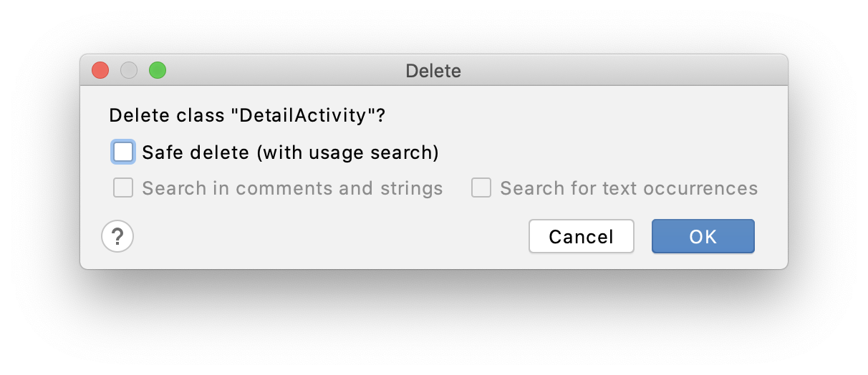Click the "Delete" window title text
The height and width of the screenshot is (375, 868).
433,71
